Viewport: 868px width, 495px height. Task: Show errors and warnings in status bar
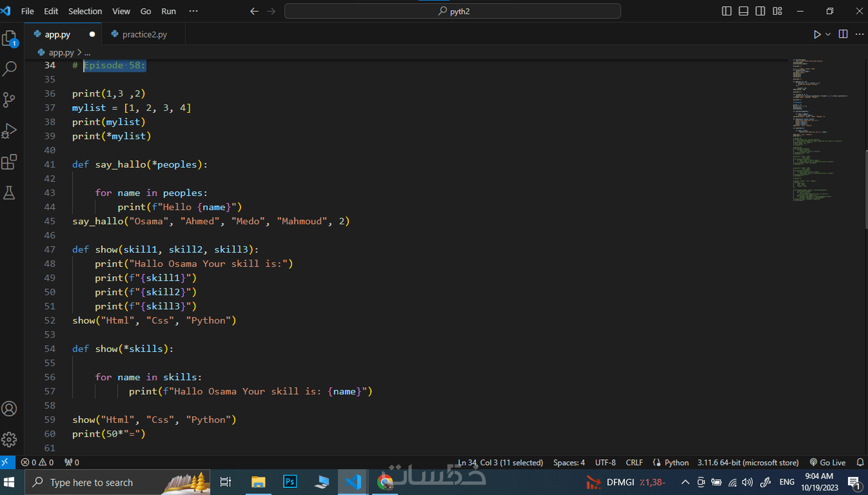click(x=37, y=462)
